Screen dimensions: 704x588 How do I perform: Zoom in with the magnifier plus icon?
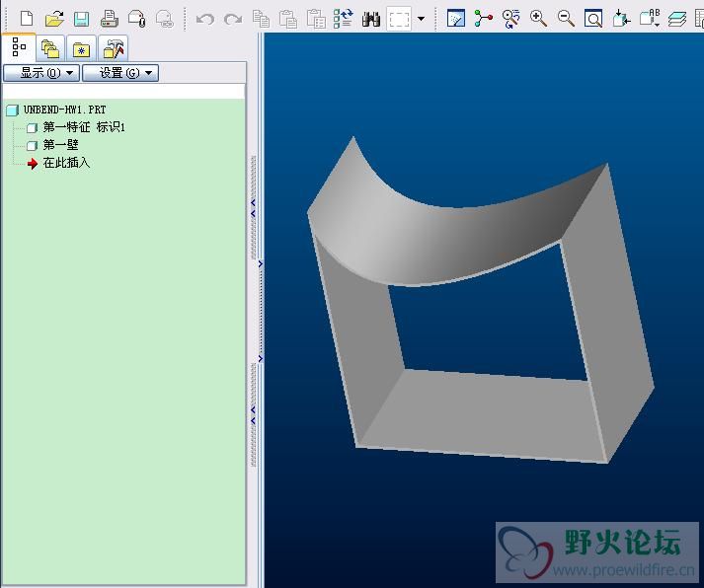(538, 19)
